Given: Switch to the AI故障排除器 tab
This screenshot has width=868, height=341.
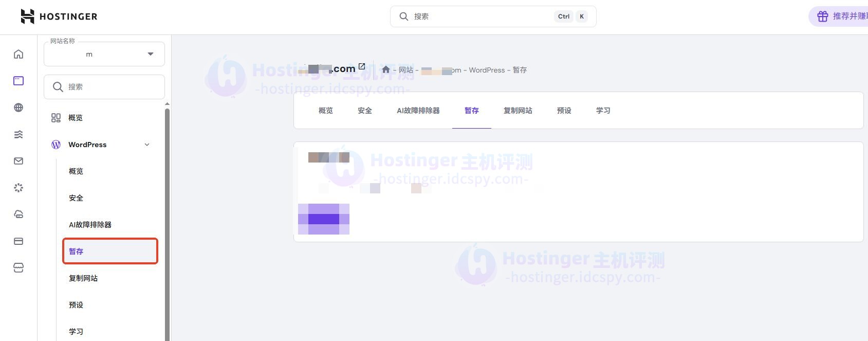Looking at the screenshot, I should [418, 111].
